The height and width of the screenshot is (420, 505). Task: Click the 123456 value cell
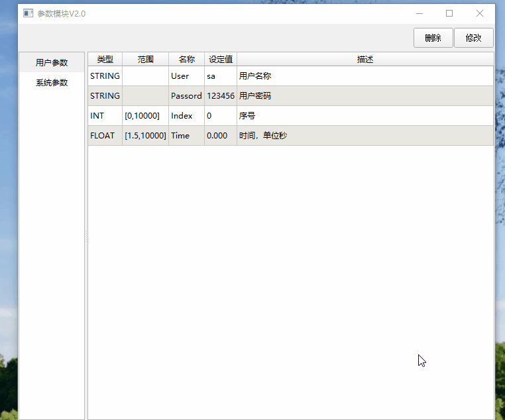point(221,96)
